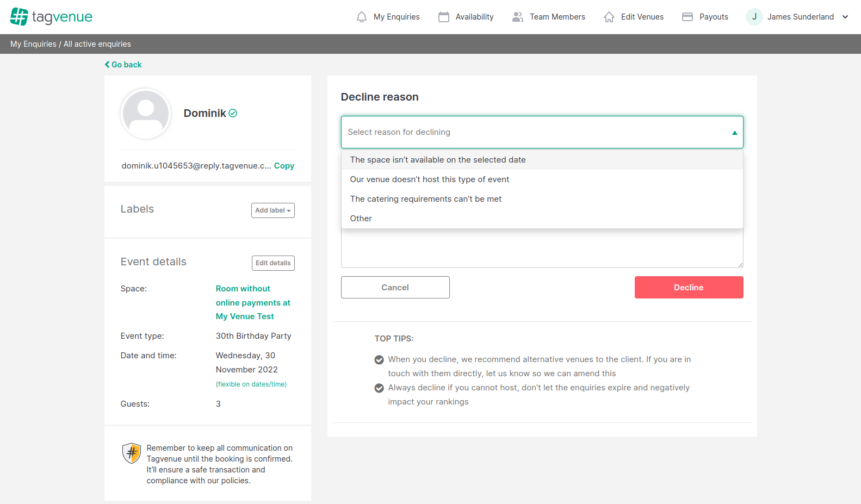This screenshot has height=504, width=861.
Task: Click the Event details heading
Action: coord(153,262)
